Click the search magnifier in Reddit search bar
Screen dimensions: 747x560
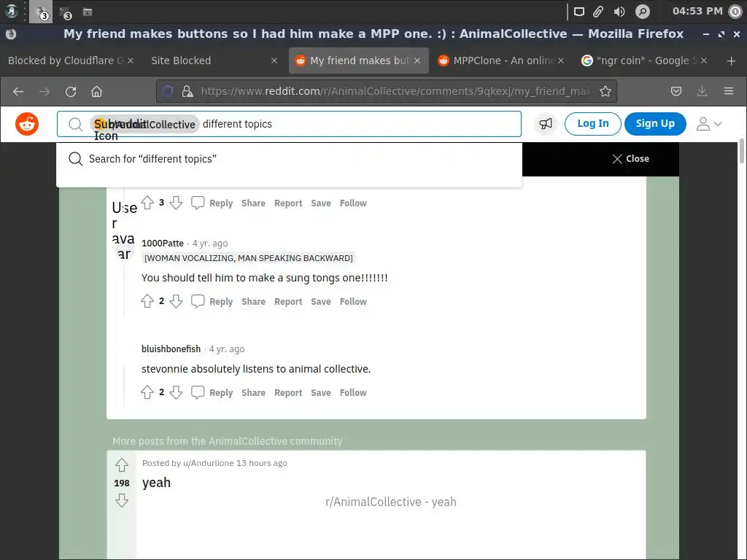tap(75, 124)
